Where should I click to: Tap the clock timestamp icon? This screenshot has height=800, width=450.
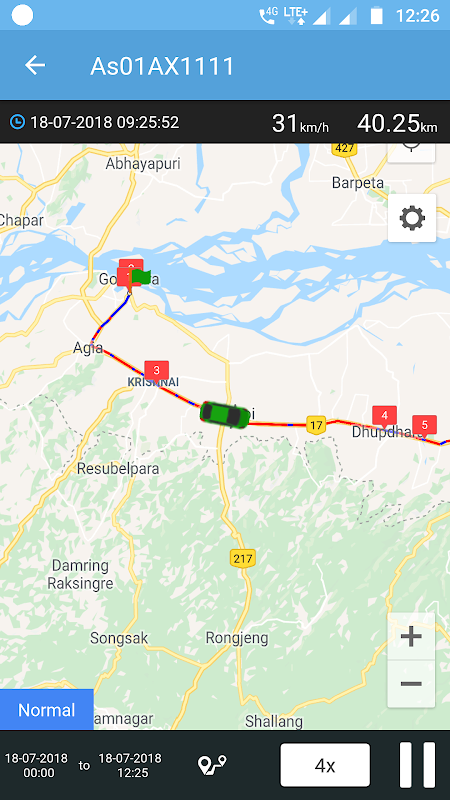(x=17, y=122)
